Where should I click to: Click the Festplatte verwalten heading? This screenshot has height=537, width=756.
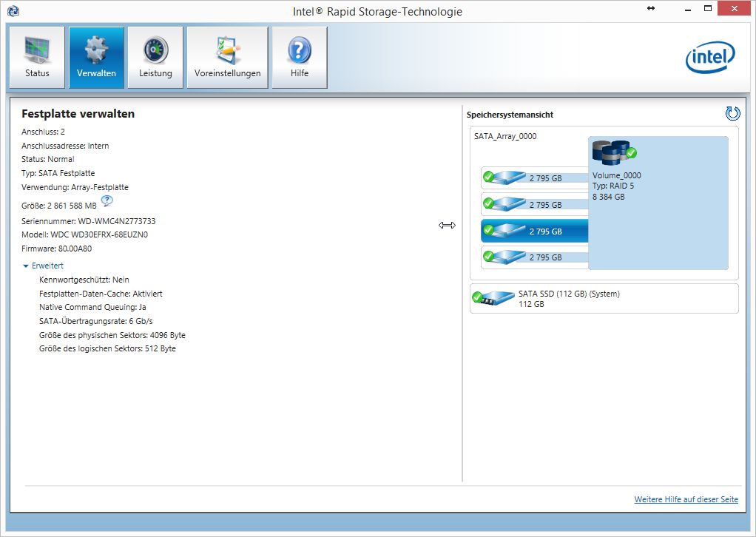pyautogui.click(x=78, y=114)
